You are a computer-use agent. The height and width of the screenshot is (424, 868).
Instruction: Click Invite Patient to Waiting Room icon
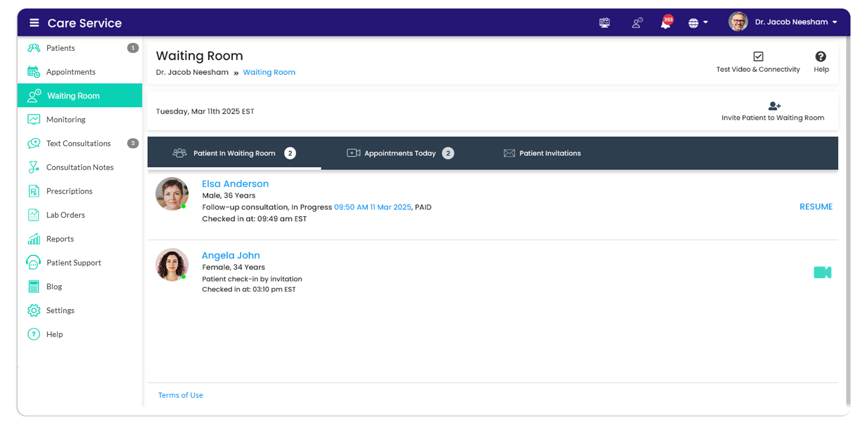click(x=774, y=106)
